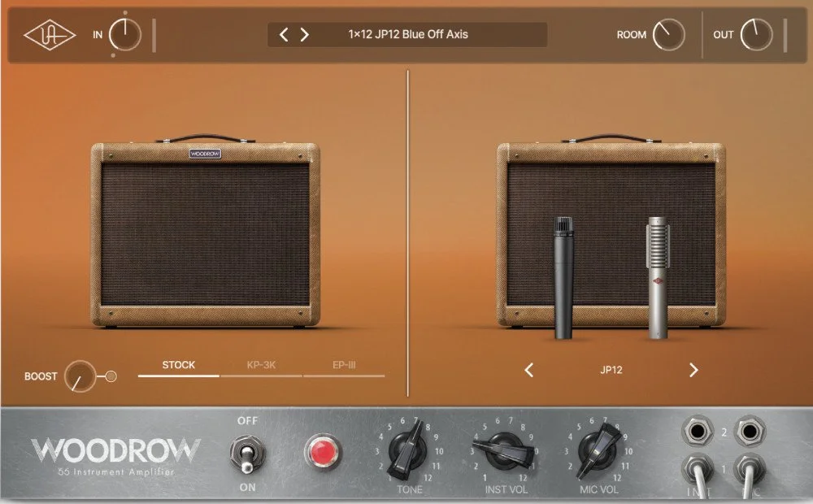
Task: Adjust the ROOM knob
Action: coord(668,35)
